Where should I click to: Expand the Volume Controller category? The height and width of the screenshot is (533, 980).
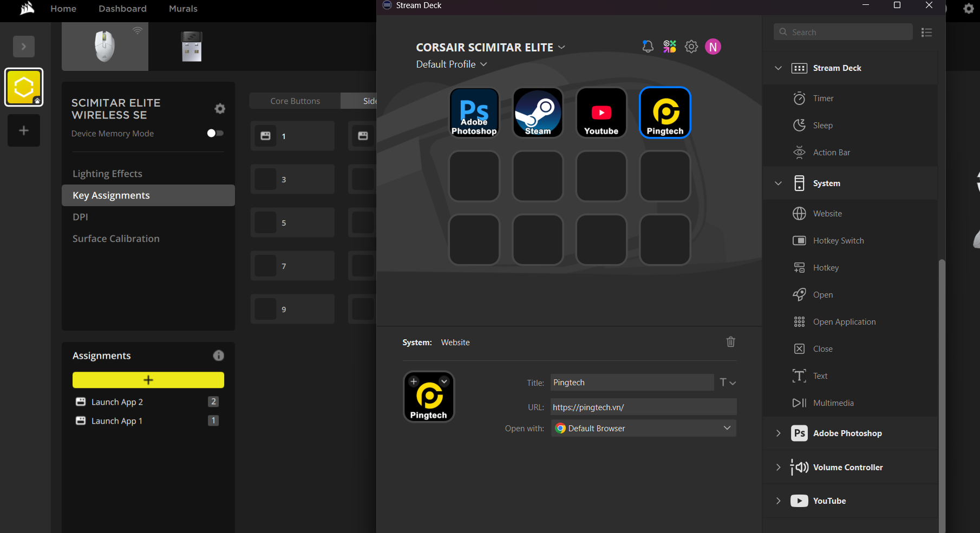coord(778,468)
